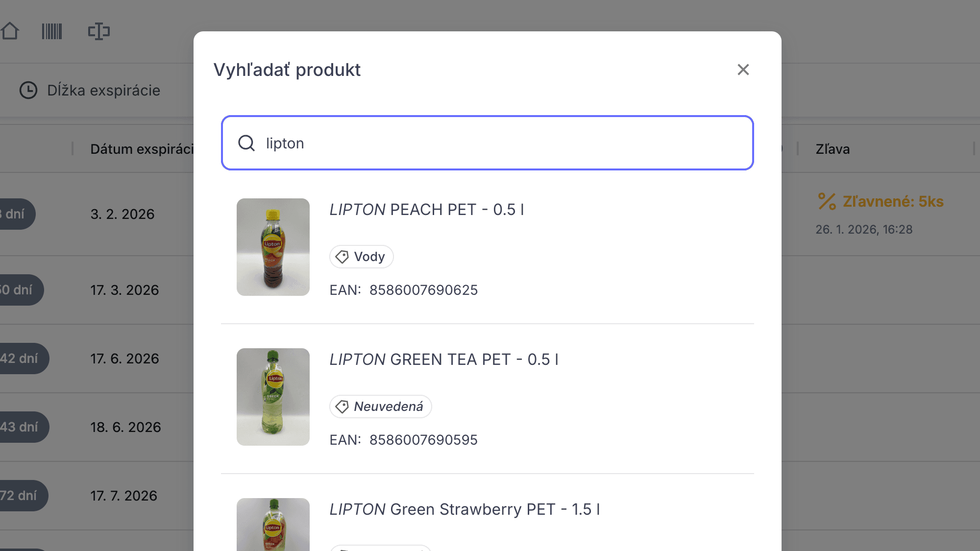
Task: Open Lipton Green Strawberry bottle thumbnail
Action: click(x=273, y=524)
